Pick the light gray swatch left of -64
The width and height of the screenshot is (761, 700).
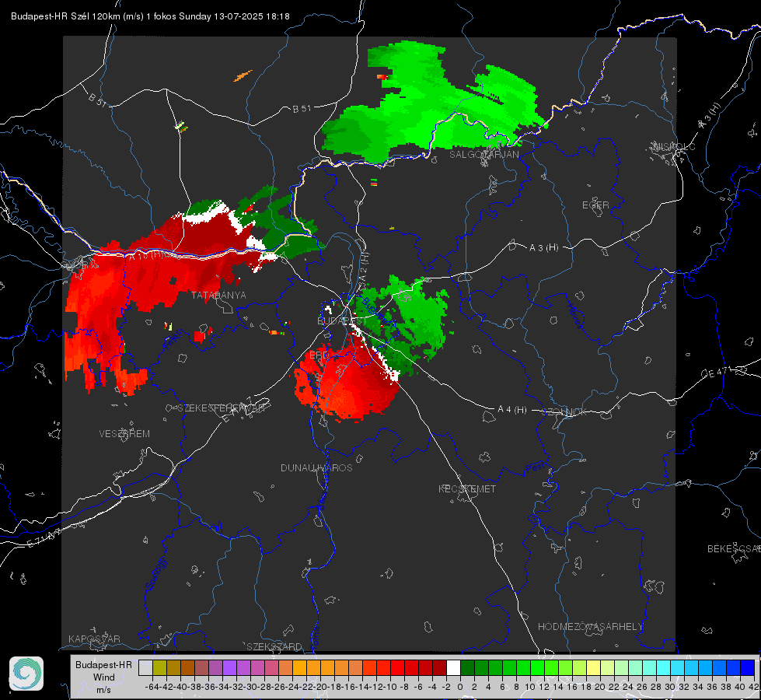pyautogui.click(x=145, y=667)
